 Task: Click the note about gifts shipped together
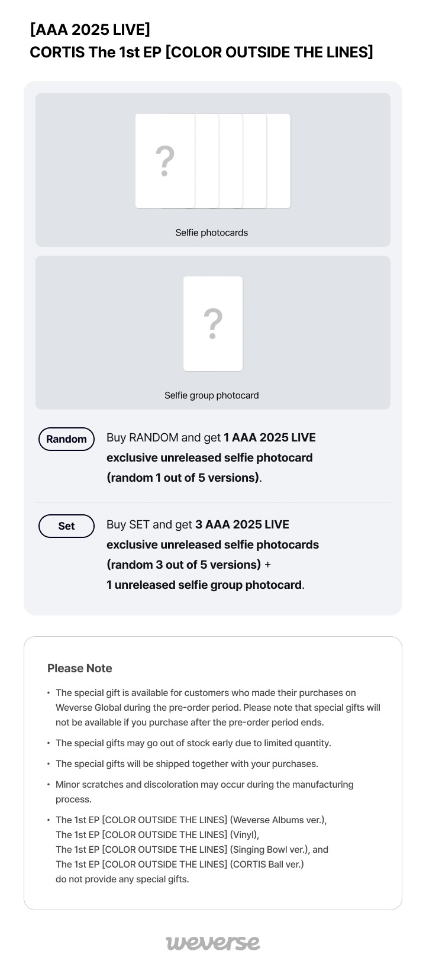pos(186,764)
